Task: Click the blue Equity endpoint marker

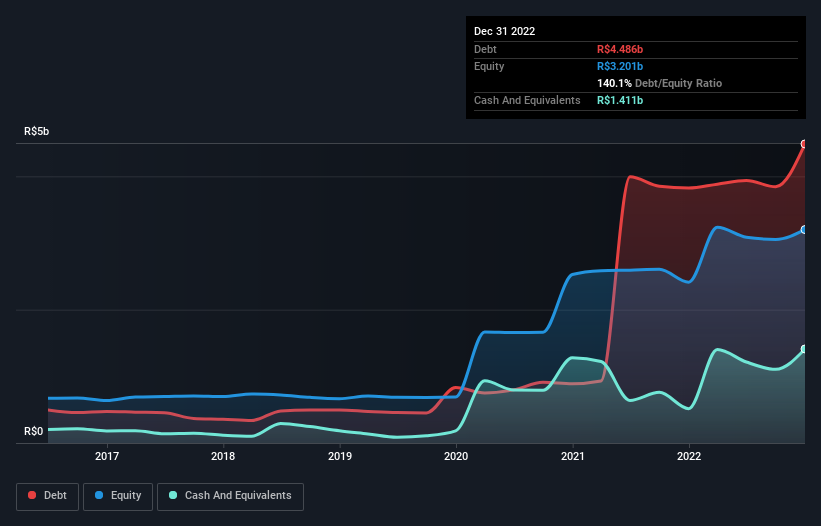Action: coord(804,230)
